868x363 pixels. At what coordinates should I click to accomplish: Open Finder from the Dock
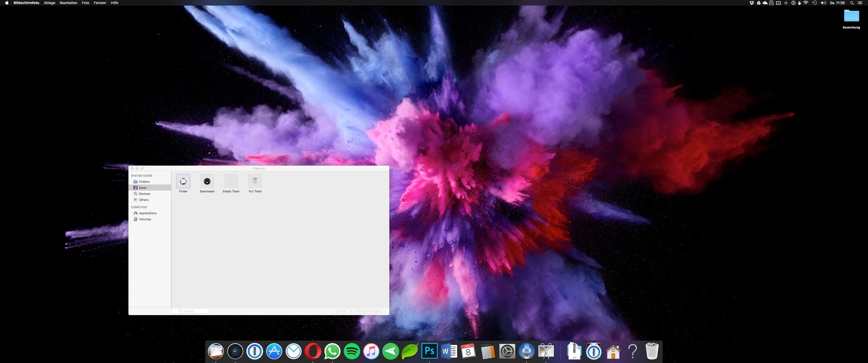(x=216, y=351)
